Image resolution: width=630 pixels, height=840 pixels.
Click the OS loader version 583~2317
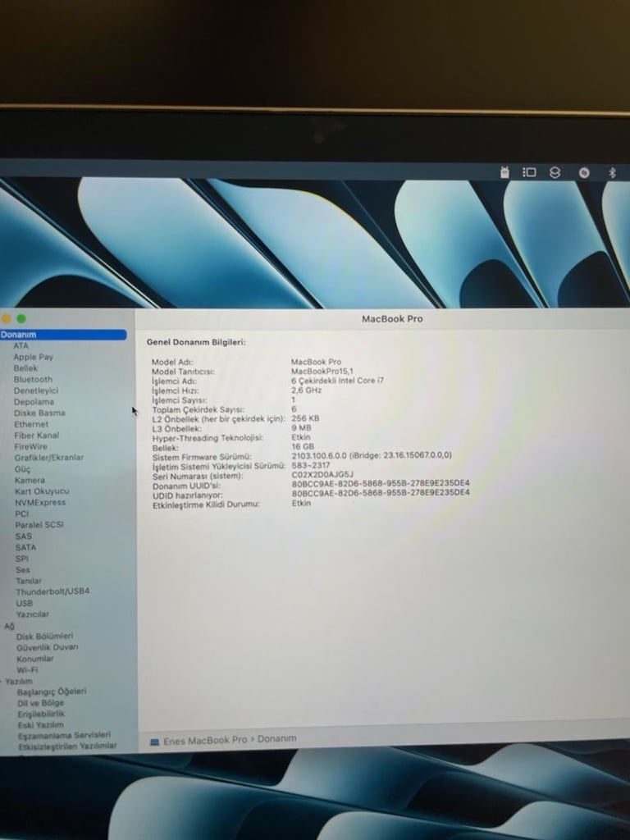[311, 465]
